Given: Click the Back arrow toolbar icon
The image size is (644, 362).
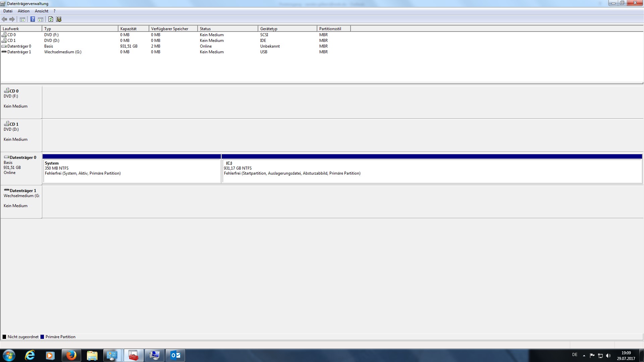Looking at the screenshot, I should point(4,19).
